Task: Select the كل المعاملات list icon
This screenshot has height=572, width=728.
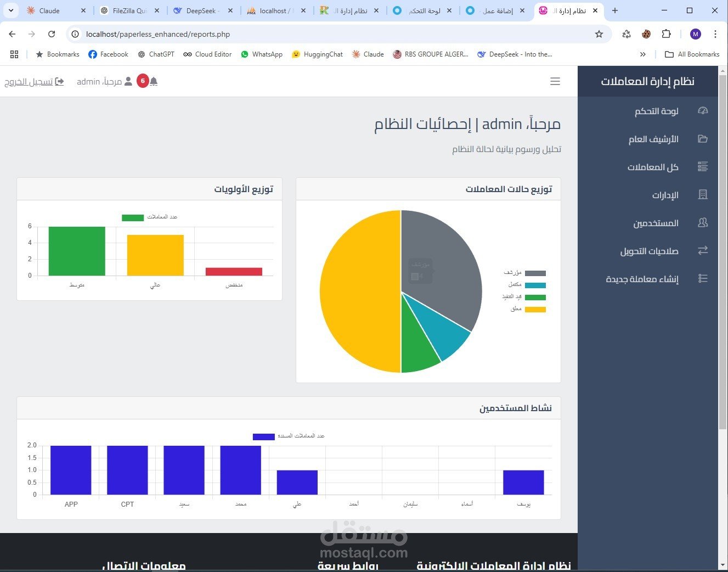Action: click(x=703, y=167)
